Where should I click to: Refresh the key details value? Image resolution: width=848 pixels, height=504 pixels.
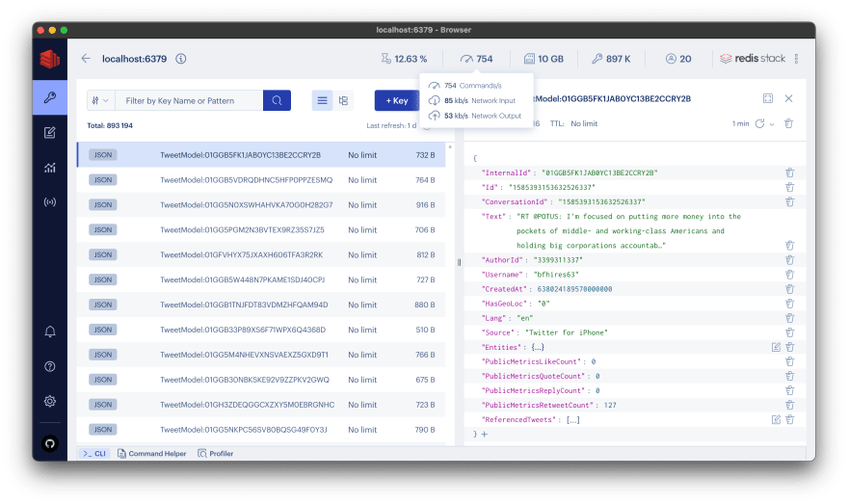pos(760,124)
